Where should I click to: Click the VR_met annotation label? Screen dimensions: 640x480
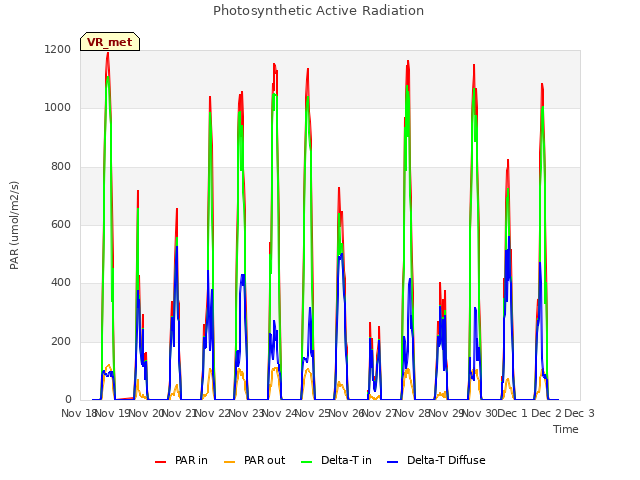pos(110,42)
